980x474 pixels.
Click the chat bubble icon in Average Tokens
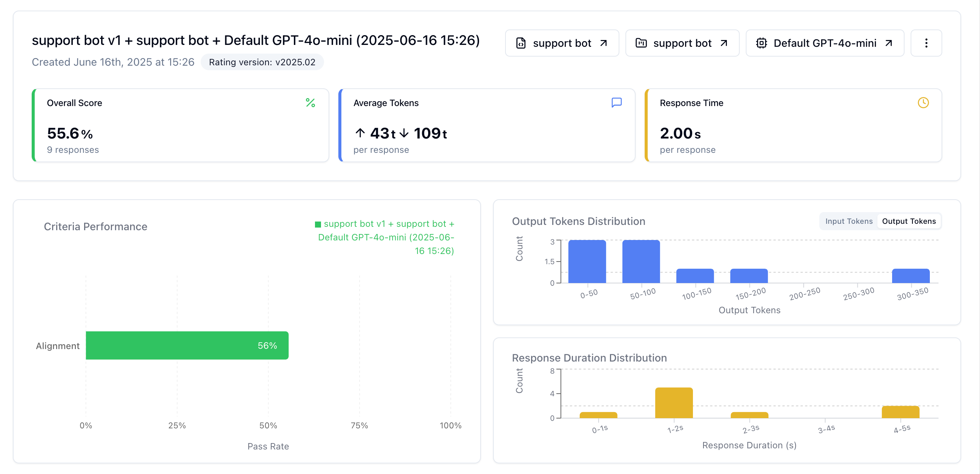tap(616, 103)
